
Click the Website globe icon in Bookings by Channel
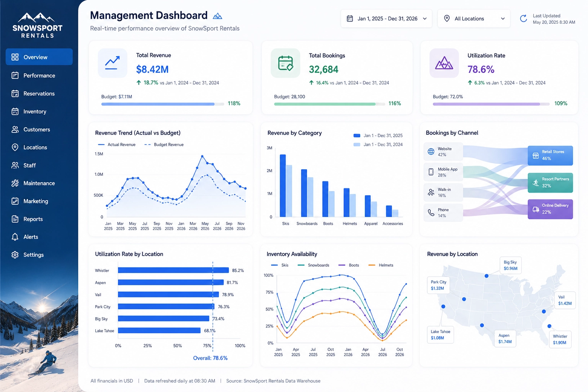[x=431, y=152]
